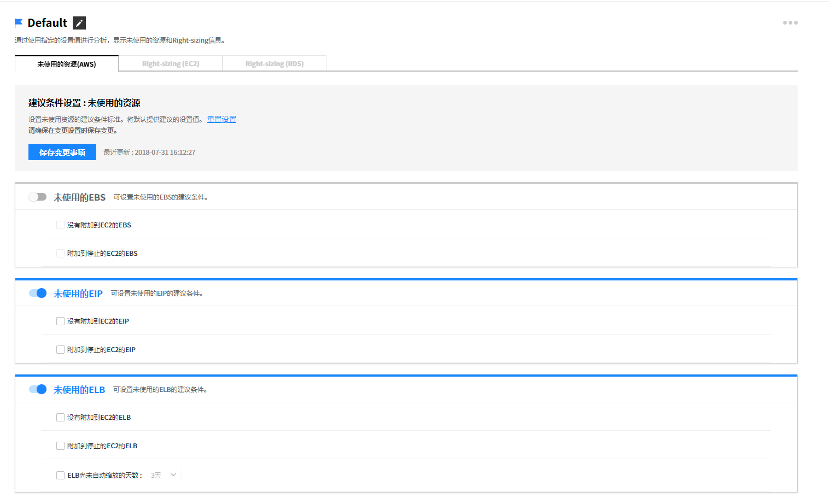
Task: Check the ELB尚未自动缩放的天数 checkbox
Action: coord(60,476)
